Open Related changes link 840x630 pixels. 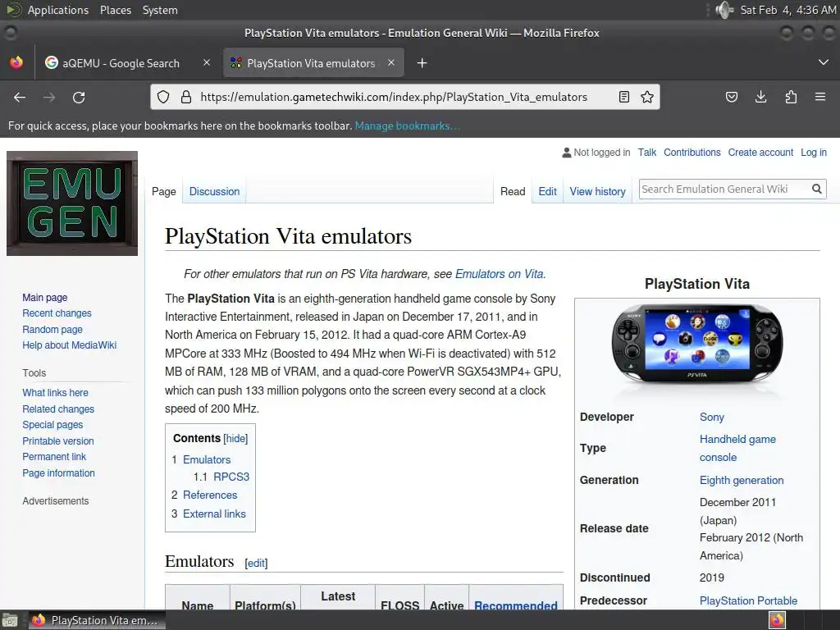pyautogui.click(x=58, y=409)
